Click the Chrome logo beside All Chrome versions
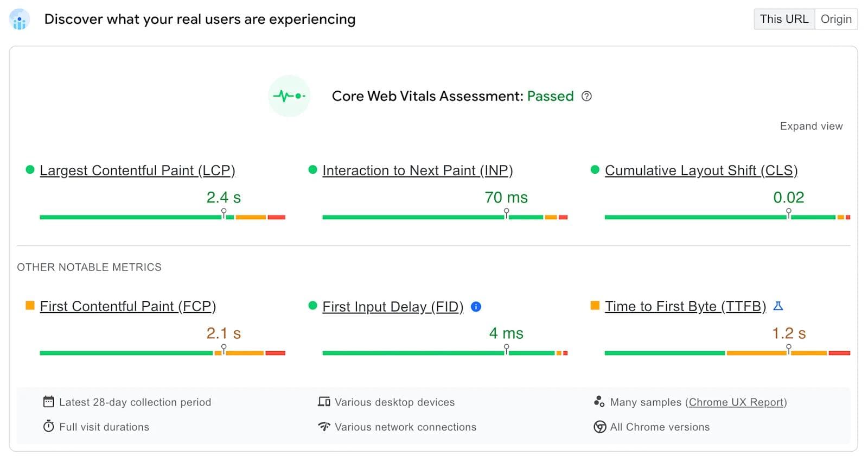This screenshot has height=462, width=868. 599,427
